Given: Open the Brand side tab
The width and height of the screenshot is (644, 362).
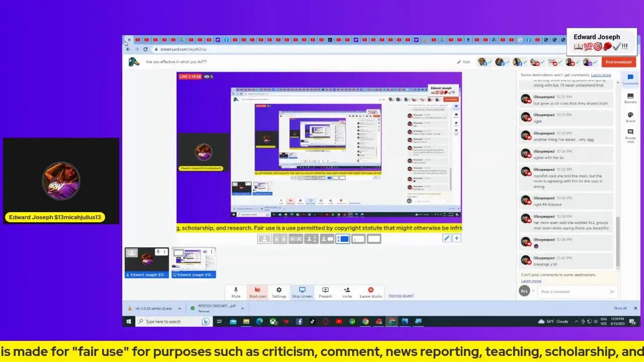Looking at the screenshot, I should click(x=630, y=117).
